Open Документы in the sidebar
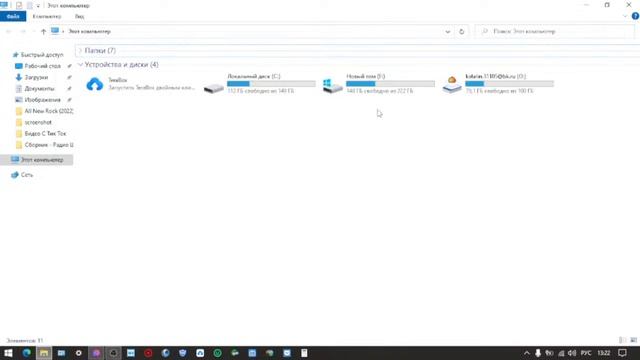This screenshot has width=640, height=360. tap(39, 89)
